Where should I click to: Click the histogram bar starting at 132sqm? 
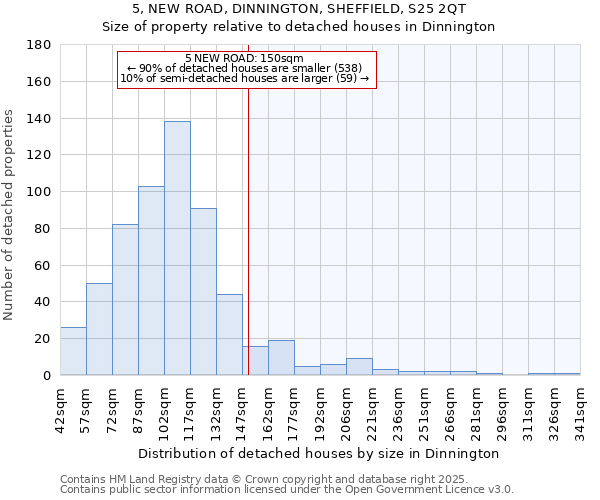(x=230, y=335)
